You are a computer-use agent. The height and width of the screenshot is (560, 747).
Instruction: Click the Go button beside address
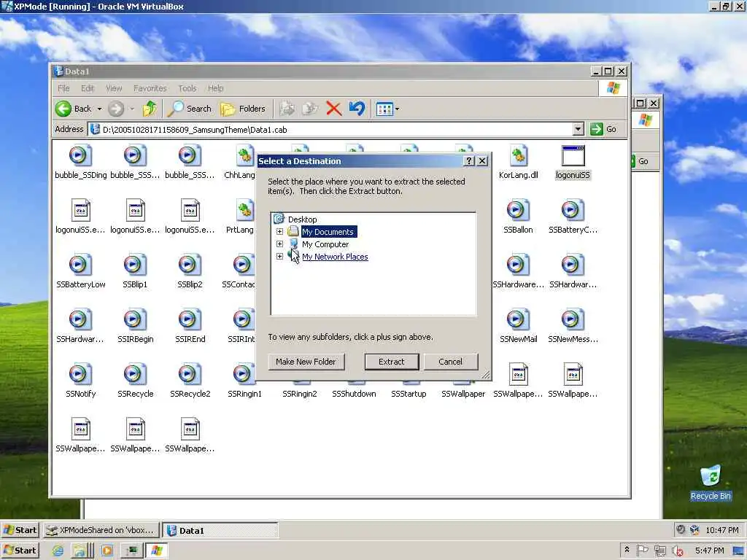coord(603,129)
